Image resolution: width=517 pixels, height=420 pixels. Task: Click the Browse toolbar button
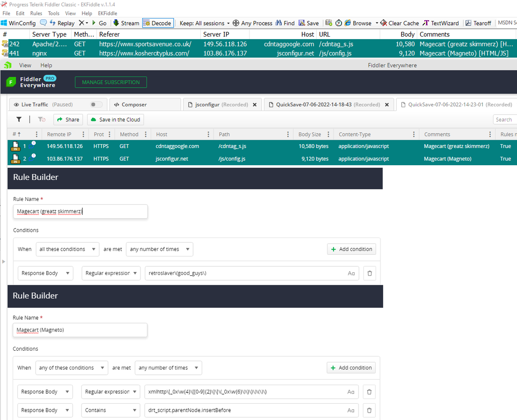coord(358,23)
